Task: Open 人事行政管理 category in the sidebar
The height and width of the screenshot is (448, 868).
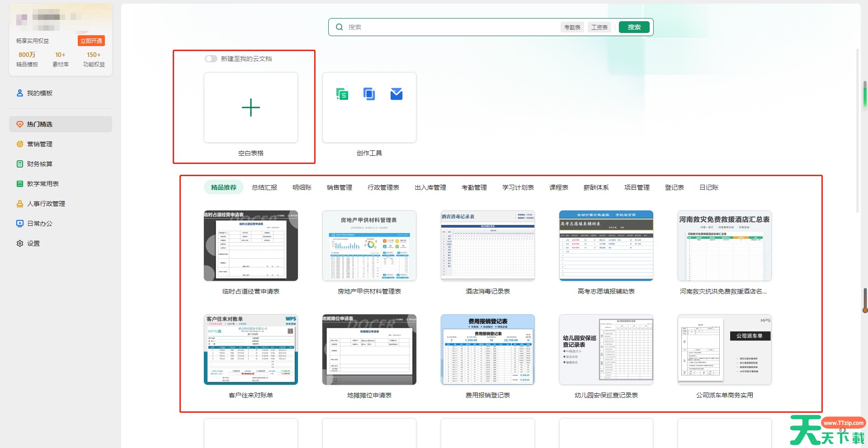Action: click(x=46, y=204)
